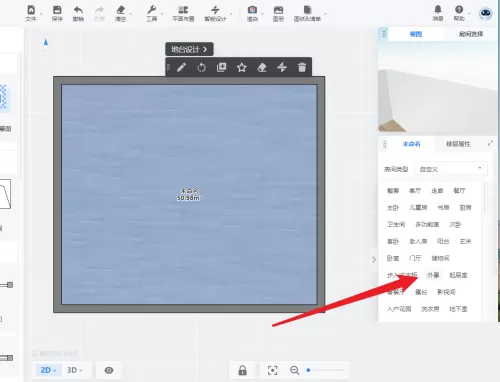The image size is (500, 382).
Task: Click the 3D preview thumbnail in 视图 panel
Action: [438, 87]
